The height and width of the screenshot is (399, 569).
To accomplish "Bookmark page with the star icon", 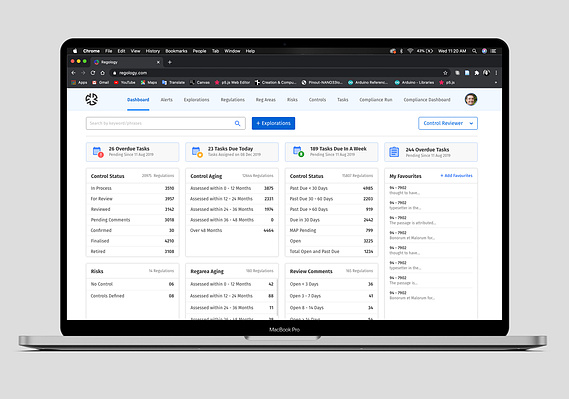I will tap(445, 73).
